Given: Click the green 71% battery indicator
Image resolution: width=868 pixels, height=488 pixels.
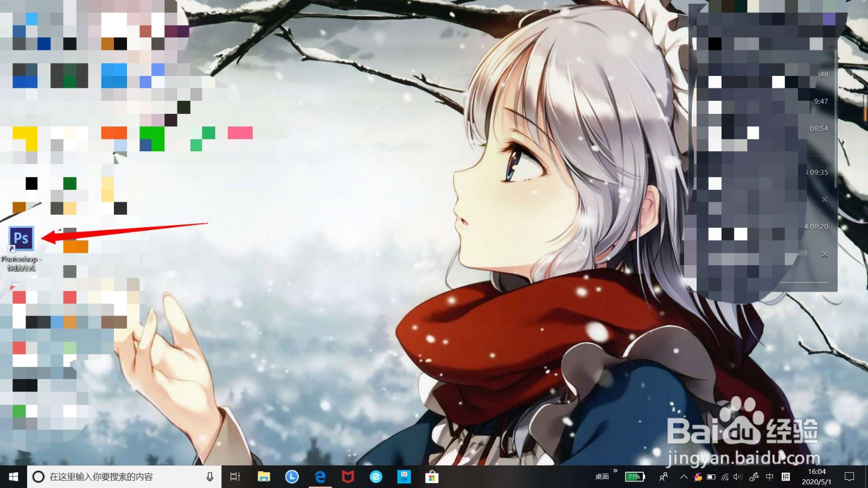Looking at the screenshot, I should (635, 477).
